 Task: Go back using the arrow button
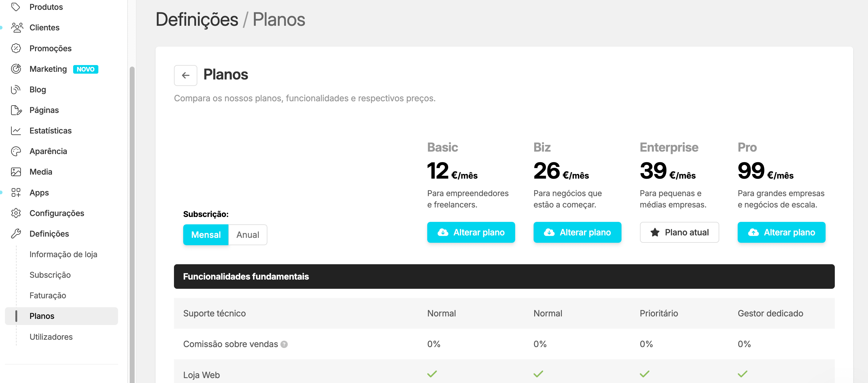[185, 75]
